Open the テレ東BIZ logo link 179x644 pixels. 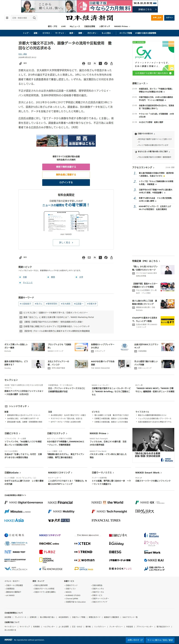click(x=47, y=552)
